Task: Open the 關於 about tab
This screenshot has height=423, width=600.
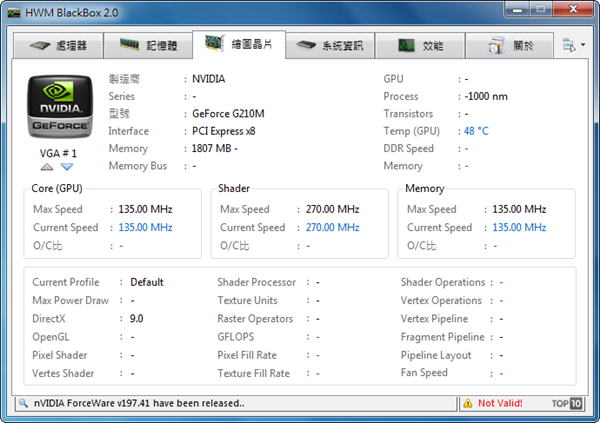Action: pyautogui.click(x=512, y=46)
